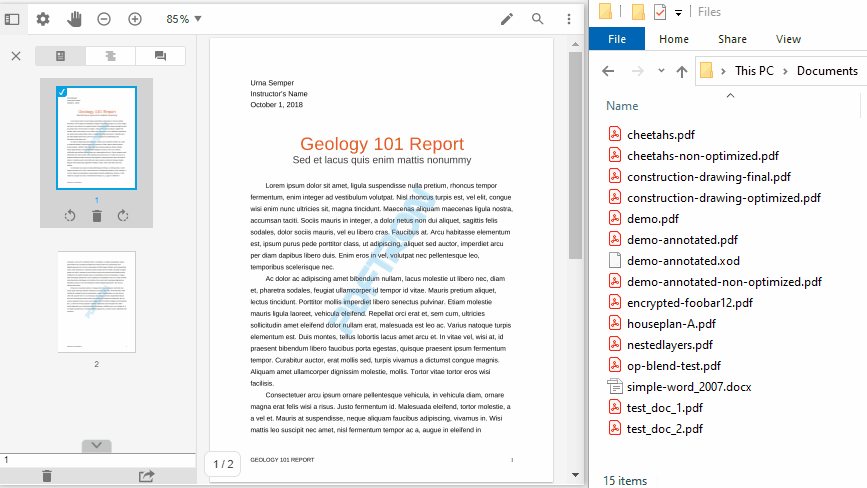Delete page 1 using thumbnail trash icon

97,216
